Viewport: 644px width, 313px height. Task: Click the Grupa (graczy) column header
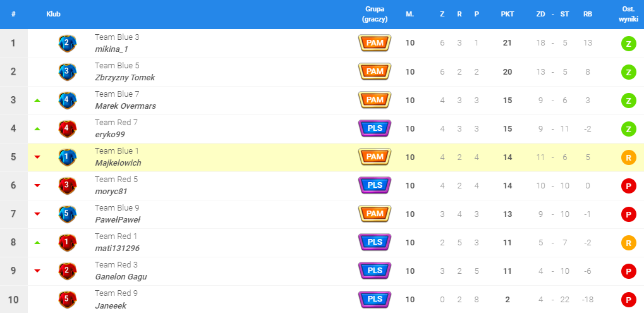[x=375, y=14]
